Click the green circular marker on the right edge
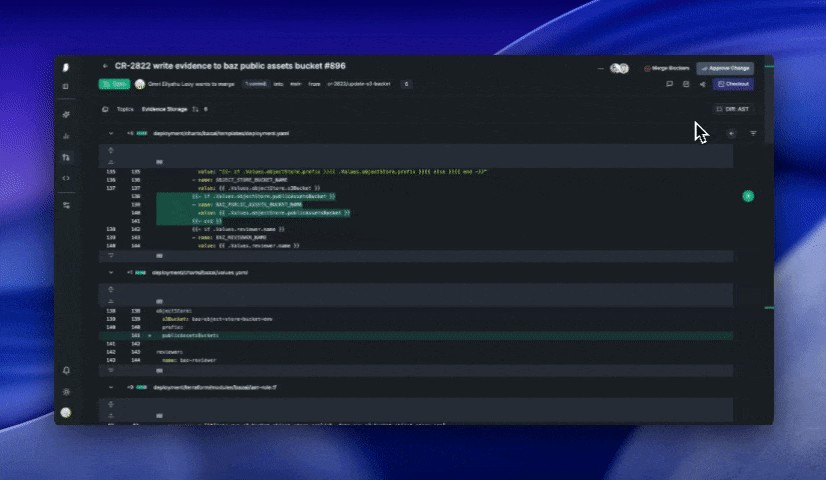The width and height of the screenshot is (826, 480). click(x=748, y=197)
